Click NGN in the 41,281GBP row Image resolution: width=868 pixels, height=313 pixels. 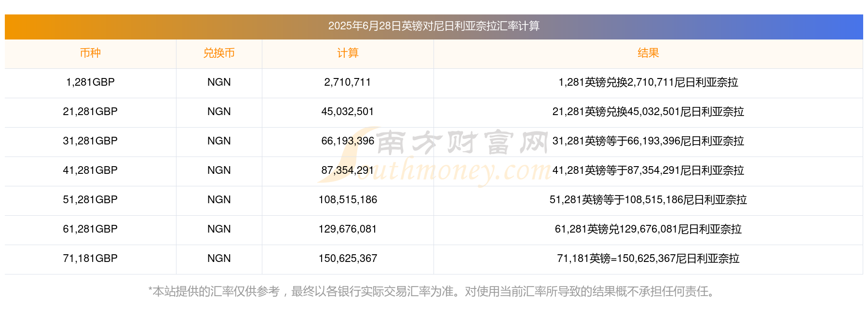(x=219, y=170)
